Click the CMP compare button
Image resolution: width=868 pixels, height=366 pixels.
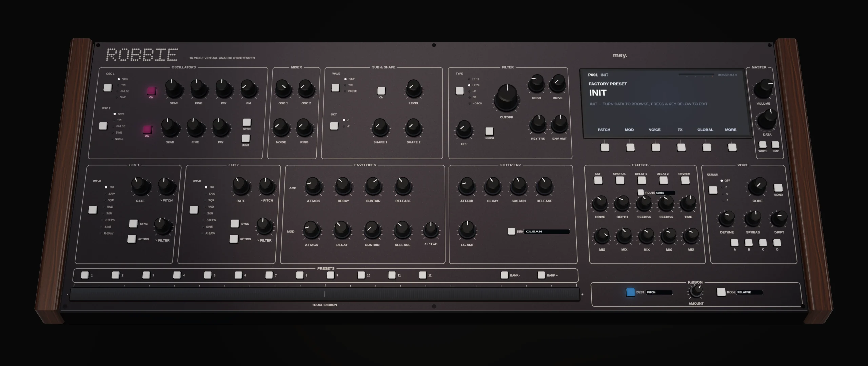pyautogui.click(x=775, y=145)
